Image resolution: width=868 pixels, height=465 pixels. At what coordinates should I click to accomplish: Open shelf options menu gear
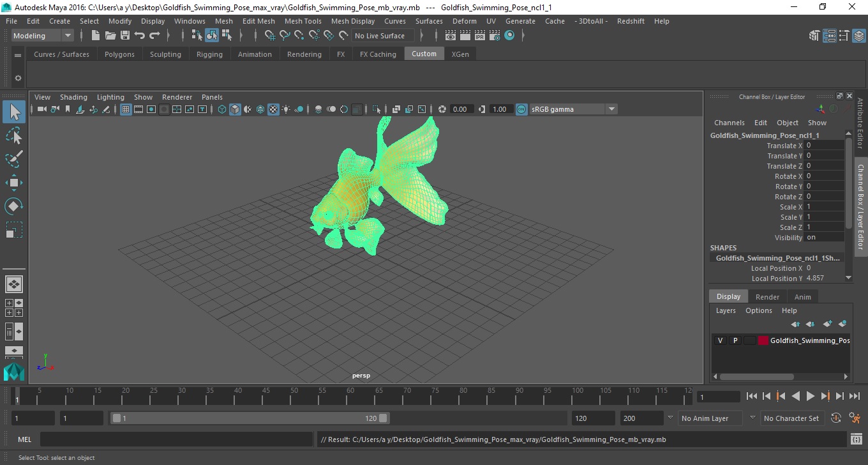[x=18, y=78]
